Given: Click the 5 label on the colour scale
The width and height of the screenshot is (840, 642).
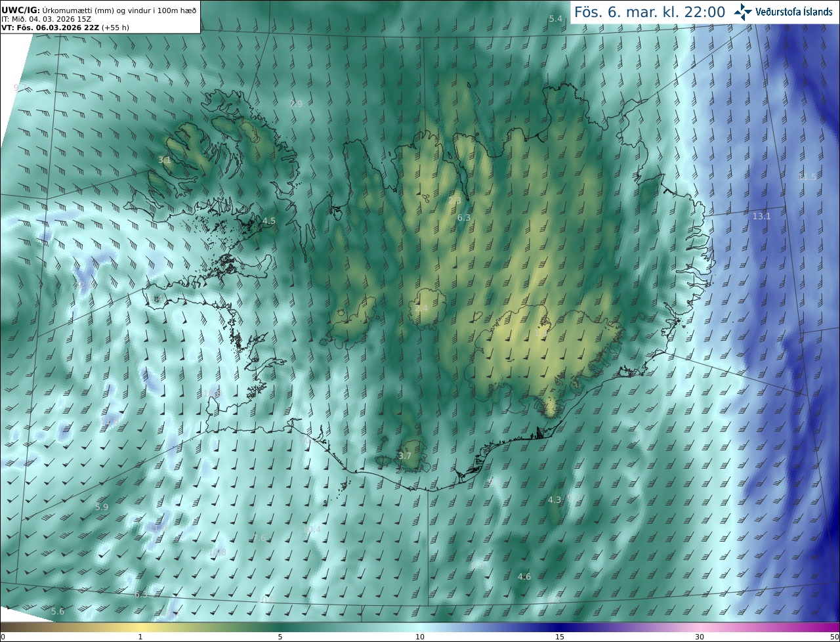Looking at the screenshot, I should (x=280, y=637).
